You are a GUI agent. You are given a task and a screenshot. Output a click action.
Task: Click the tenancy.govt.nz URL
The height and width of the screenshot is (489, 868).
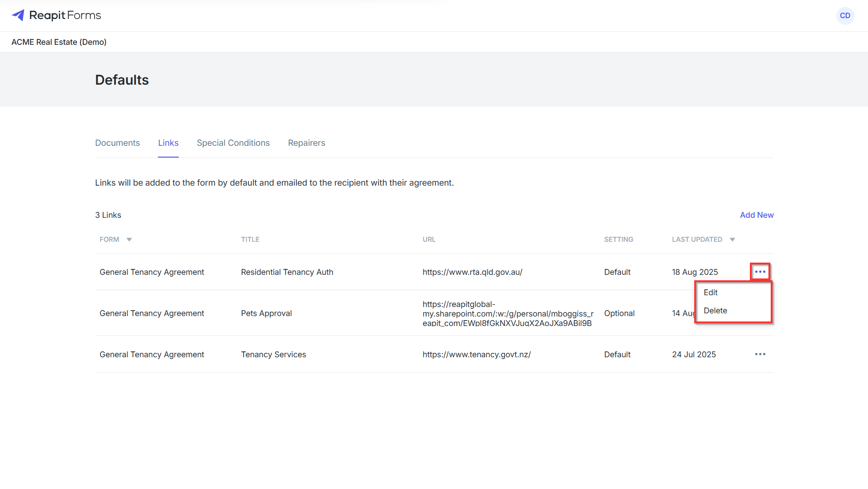click(x=477, y=355)
